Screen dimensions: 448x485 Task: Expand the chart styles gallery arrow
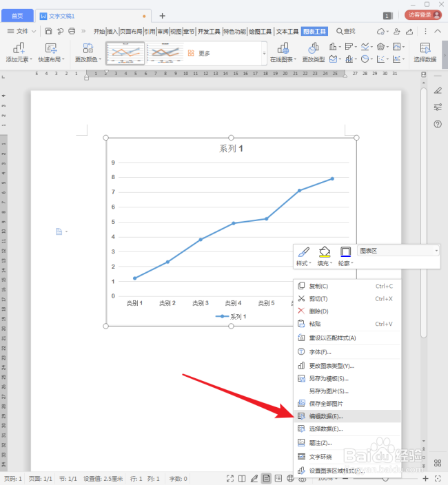264,53
